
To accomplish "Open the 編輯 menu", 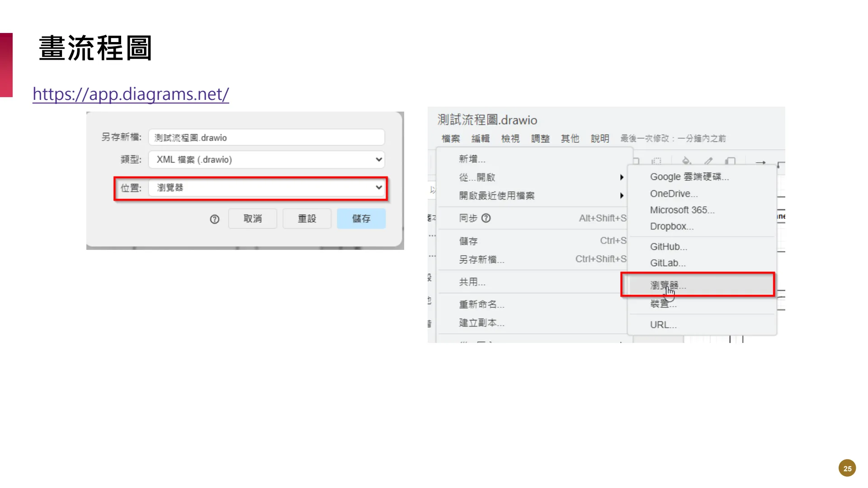I will (481, 139).
